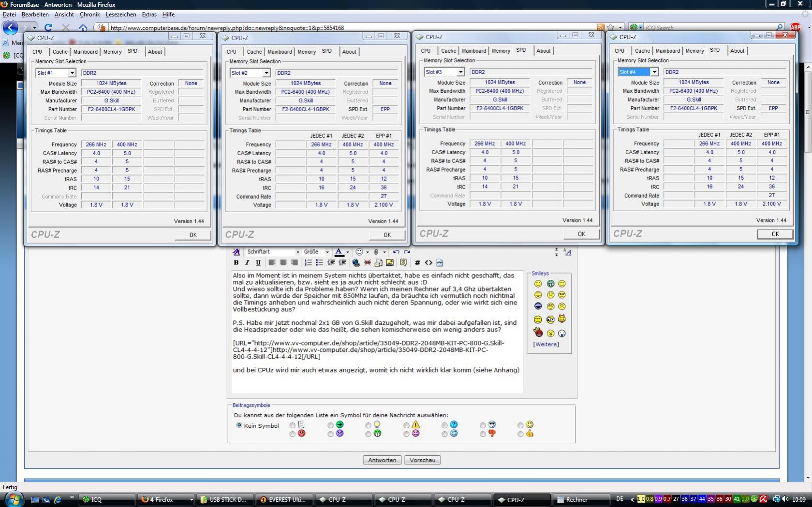Click OK in the Slot #3 CPU-Z window
The width and height of the screenshot is (812, 507).
tap(581, 234)
